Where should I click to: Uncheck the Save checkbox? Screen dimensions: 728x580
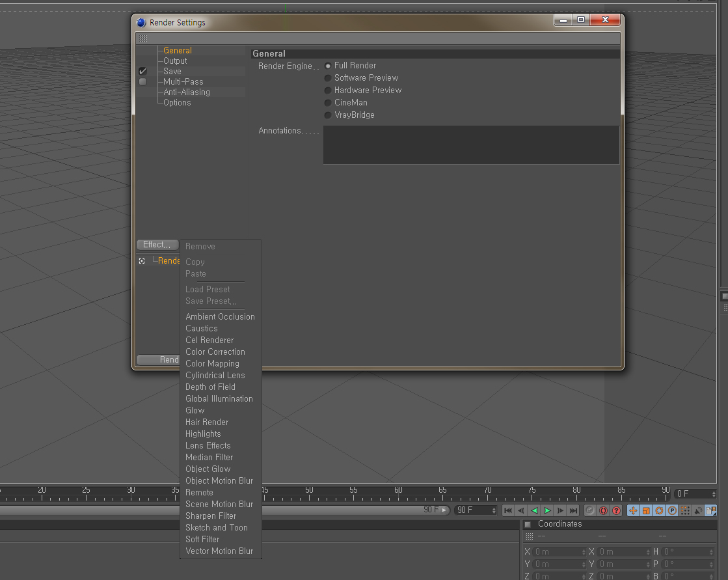(x=143, y=71)
